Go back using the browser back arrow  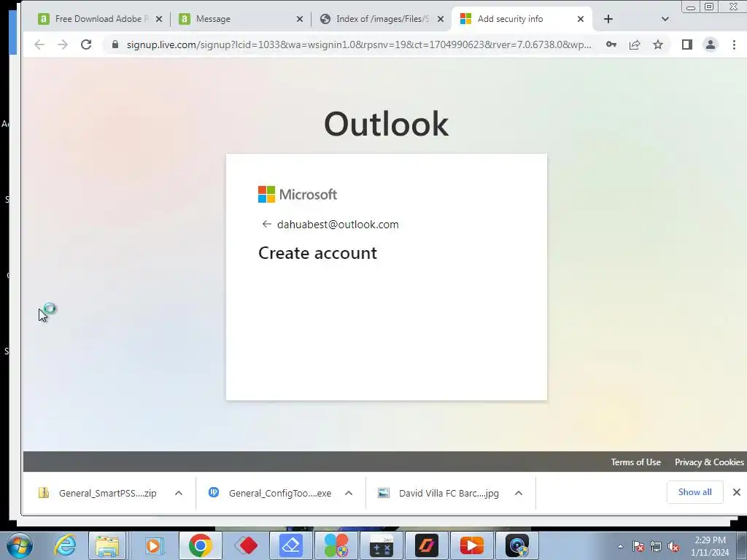pos(39,44)
